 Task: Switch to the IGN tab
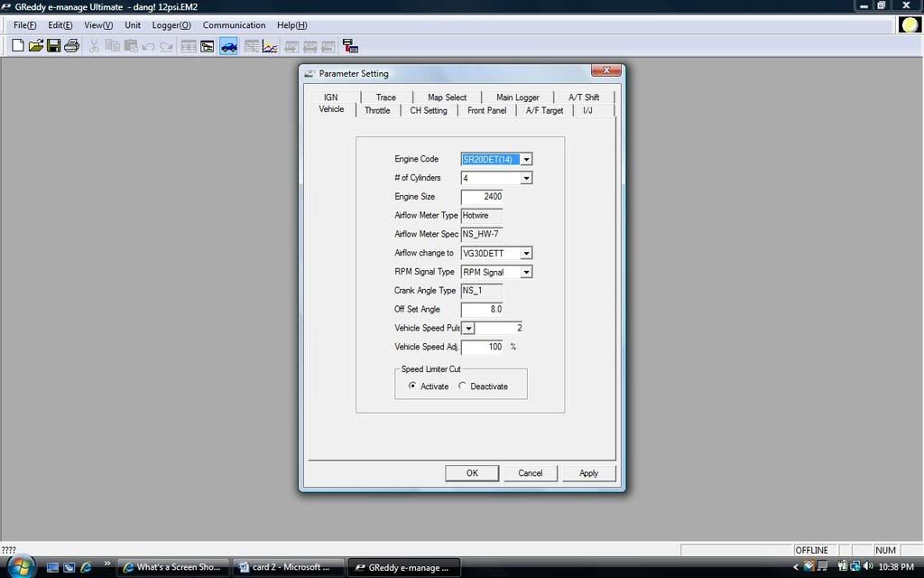tap(330, 98)
